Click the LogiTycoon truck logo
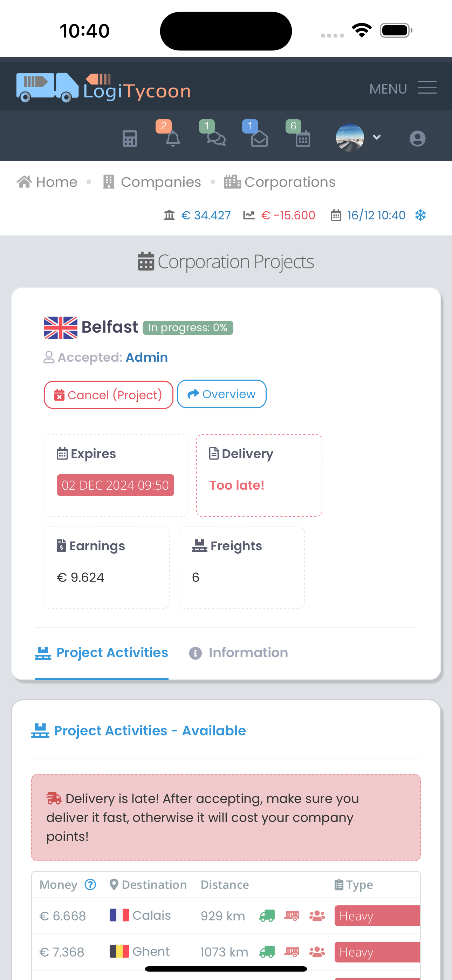This screenshot has width=452, height=980. tap(103, 88)
